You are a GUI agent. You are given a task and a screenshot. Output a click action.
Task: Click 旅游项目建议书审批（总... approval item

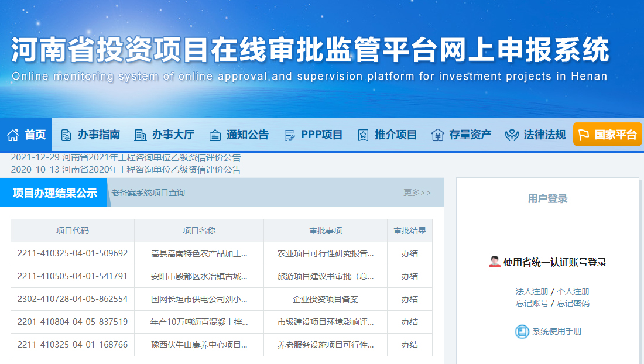tap(326, 276)
